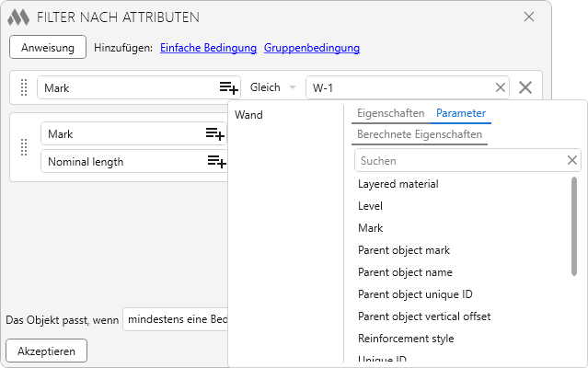This screenshot has height=368, width=588.
Task: Switch to the Eigenschaften tab
Action: pos(390,113)
